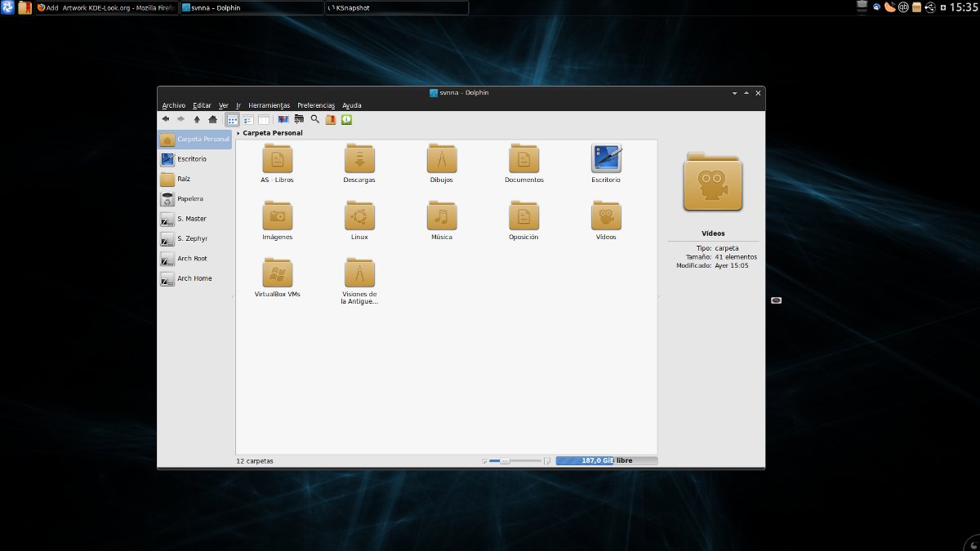Open the Ir menu
This screenshot has width=980, height=551.
(238, 105)
